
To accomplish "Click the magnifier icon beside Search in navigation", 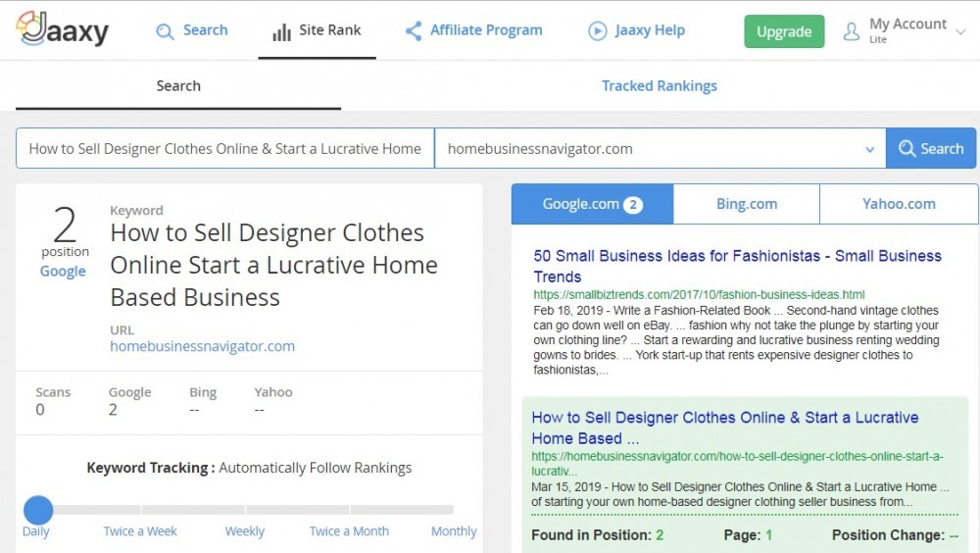I will click(165, 31).
